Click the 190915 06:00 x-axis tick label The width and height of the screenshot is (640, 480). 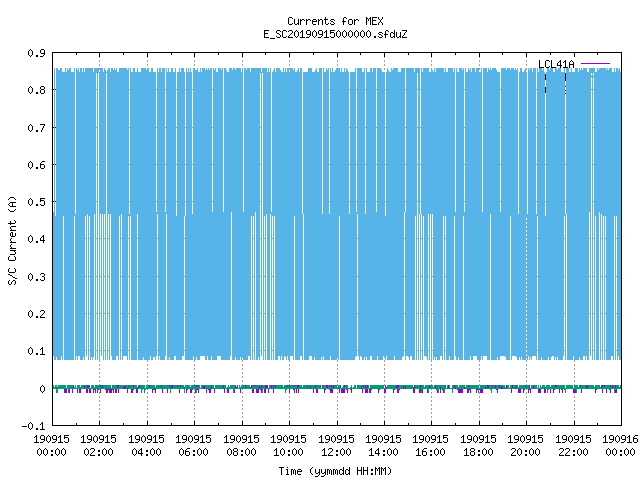coord(193,446)
